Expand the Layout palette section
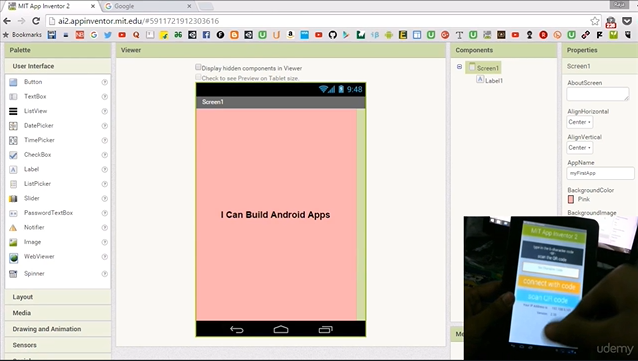 58,297
